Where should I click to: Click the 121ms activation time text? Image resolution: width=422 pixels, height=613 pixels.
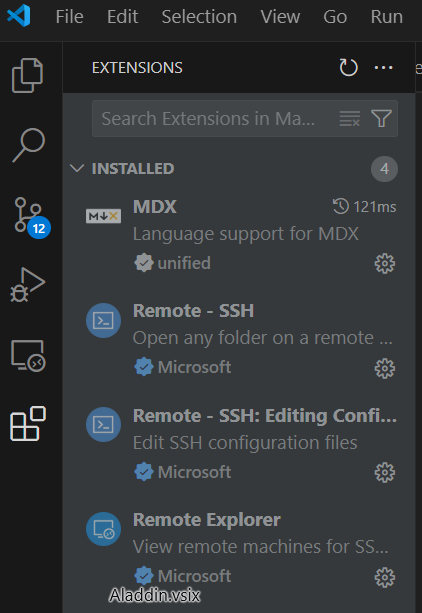click(x=375, y=207)
